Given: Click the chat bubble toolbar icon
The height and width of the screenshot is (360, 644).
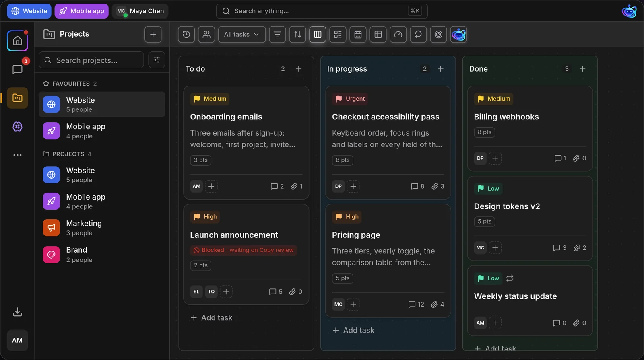Looking at the screenshot, I should 418,35.
